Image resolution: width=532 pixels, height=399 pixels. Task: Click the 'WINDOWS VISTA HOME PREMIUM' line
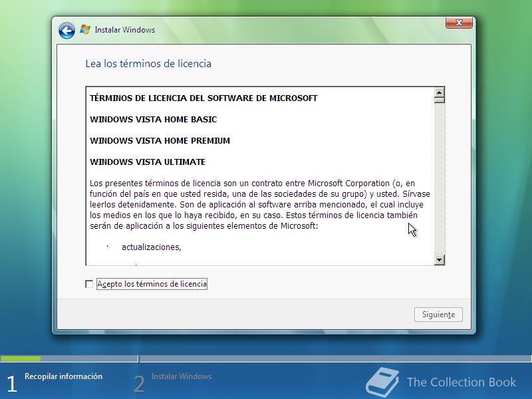(x=160, y=141)
